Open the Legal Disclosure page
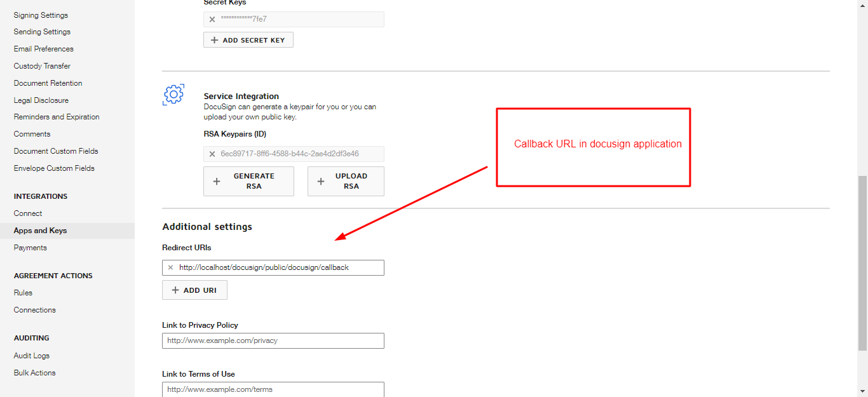 click(41, 100)
